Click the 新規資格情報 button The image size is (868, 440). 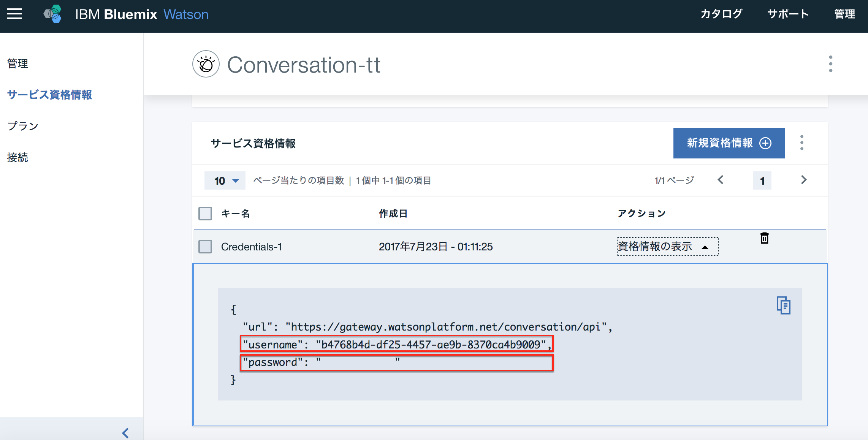point(729,143)
